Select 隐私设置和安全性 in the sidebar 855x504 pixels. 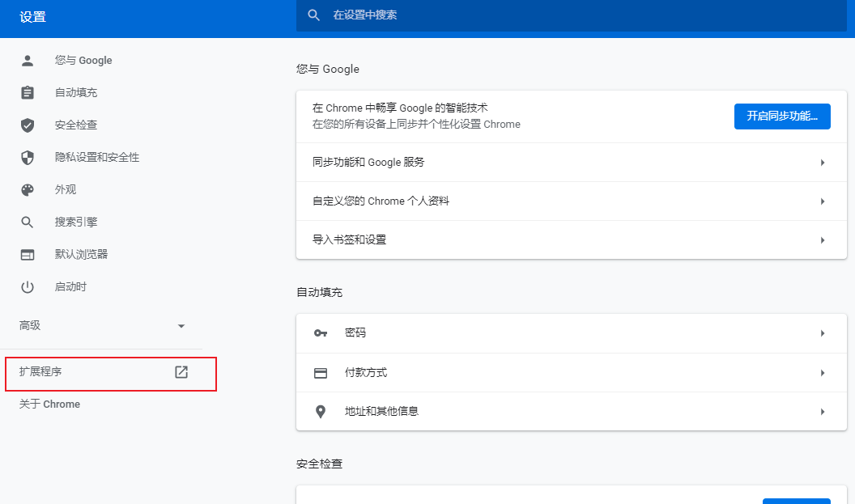97,158
